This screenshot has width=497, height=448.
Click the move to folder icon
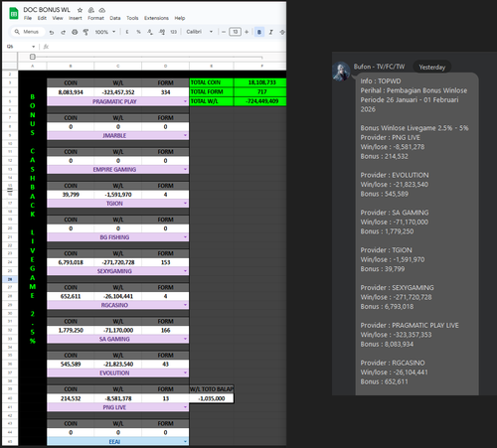pyautogui.click(x=91, y=10)
